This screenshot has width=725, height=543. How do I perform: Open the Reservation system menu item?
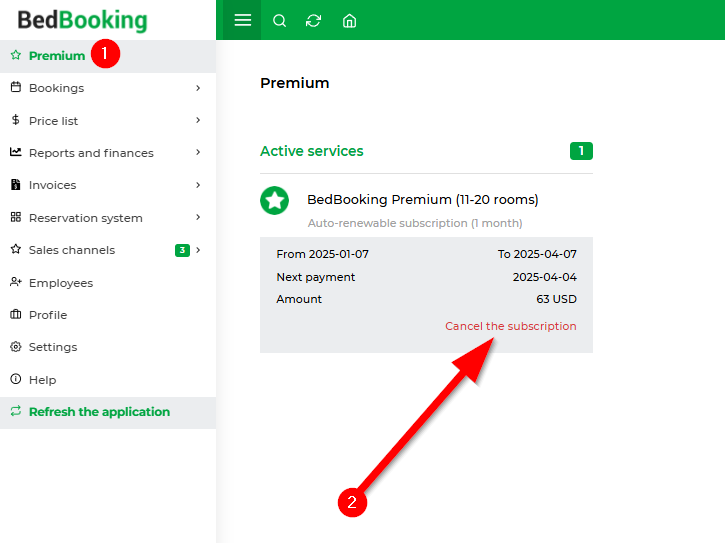pyautogui.click(x=108, y=218)
